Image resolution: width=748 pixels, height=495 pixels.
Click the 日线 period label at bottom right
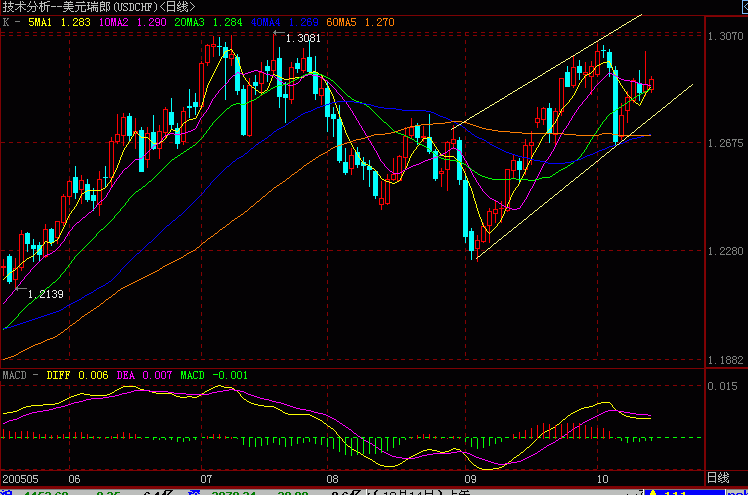click(x=718, y=478)
